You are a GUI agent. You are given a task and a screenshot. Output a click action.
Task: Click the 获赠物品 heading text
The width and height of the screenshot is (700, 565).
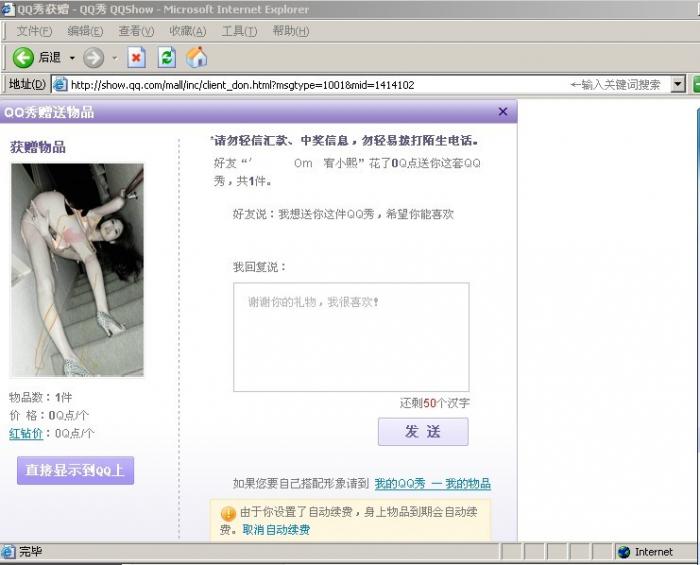38,147
